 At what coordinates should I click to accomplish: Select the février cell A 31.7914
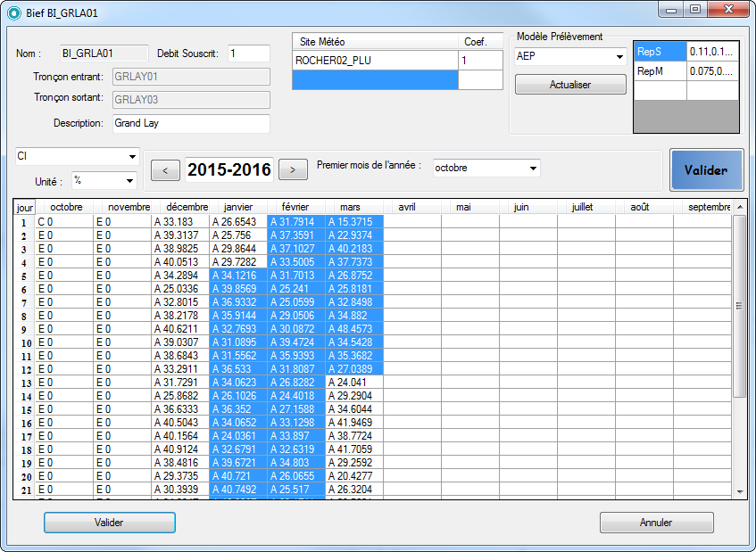coord(296,221)
